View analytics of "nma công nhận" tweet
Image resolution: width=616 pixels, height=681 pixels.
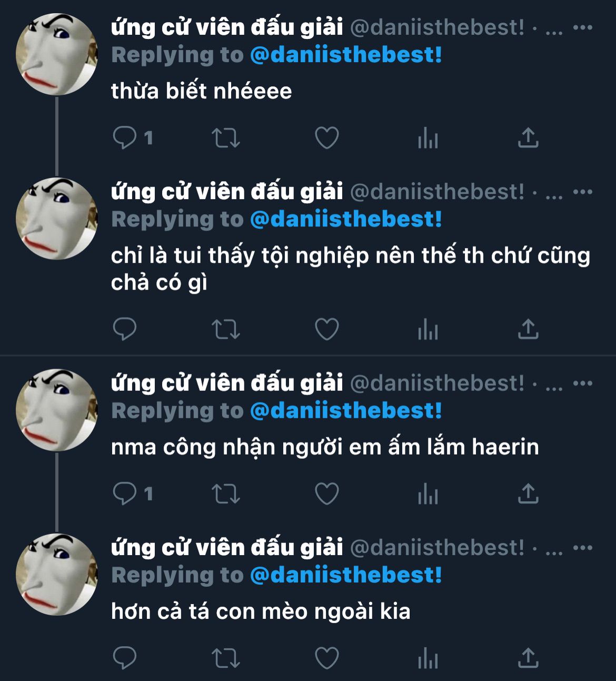[x=428, y=495]
